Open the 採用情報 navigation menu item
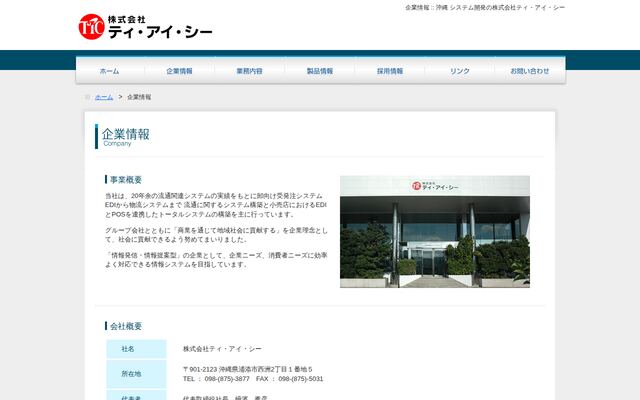This screenshot has width=640, height=400. point(390,71)
